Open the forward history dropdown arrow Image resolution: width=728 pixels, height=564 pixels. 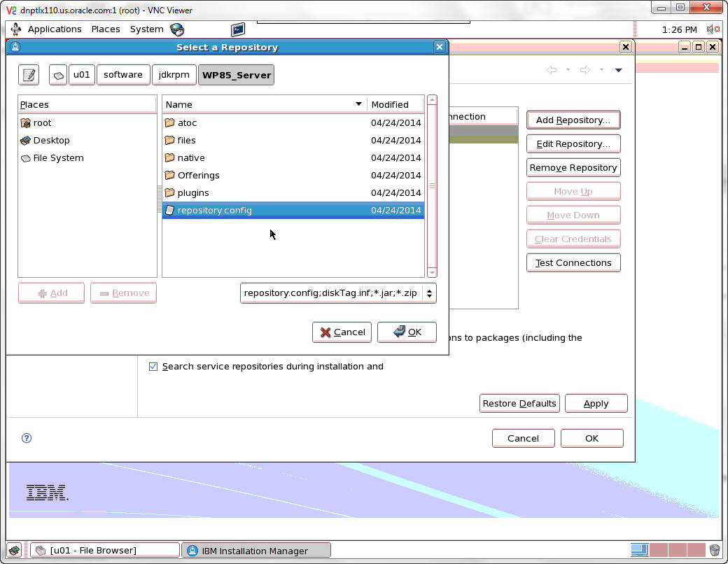(601, 70)
